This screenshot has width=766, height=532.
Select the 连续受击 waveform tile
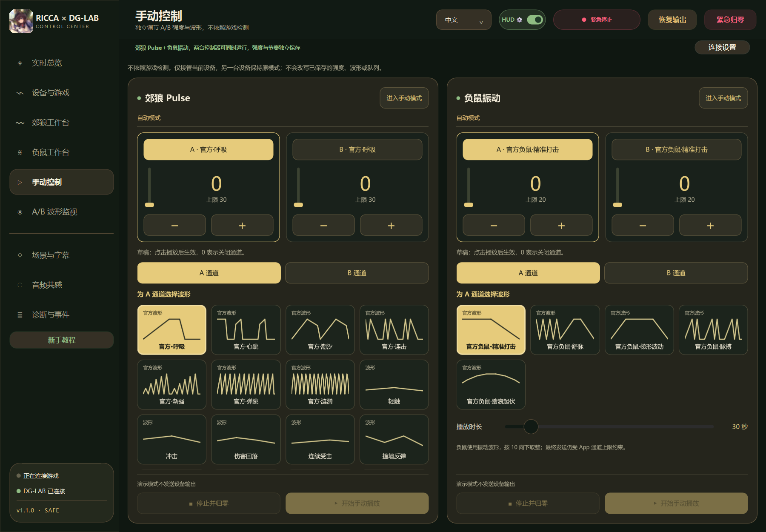click(320, 440)
